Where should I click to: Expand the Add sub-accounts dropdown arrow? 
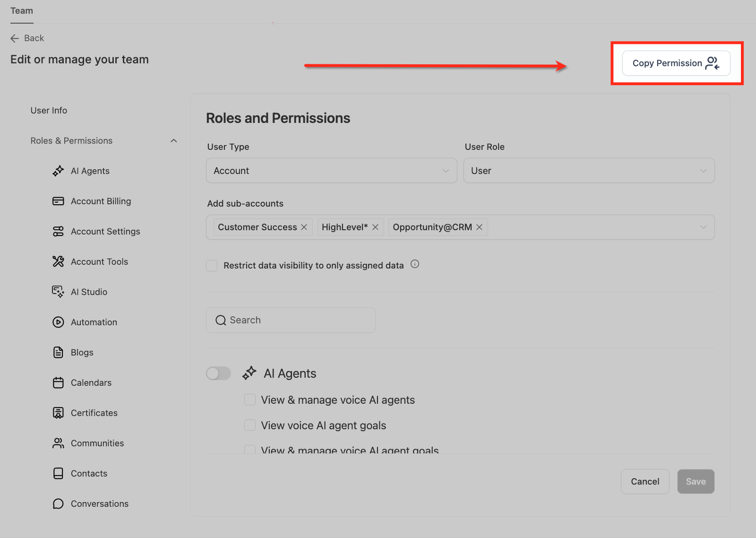click(x=704, y=227)
